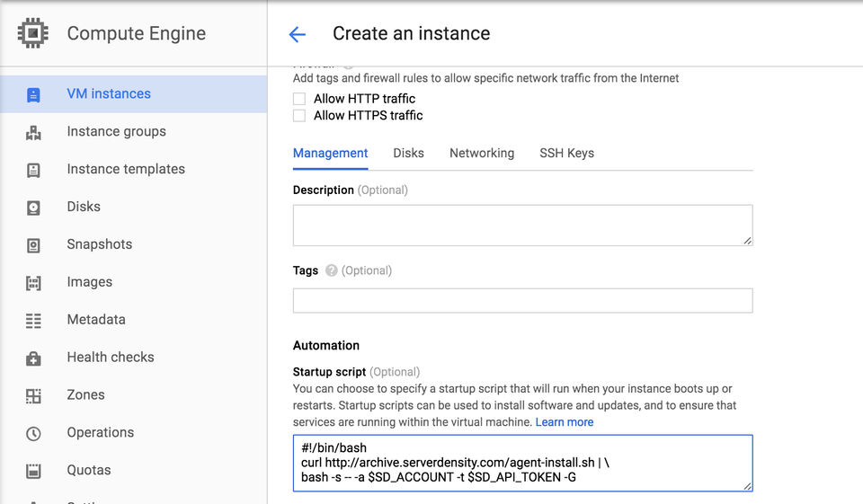
Task: Select the SSH Keys tab
Action: [566, 153]
